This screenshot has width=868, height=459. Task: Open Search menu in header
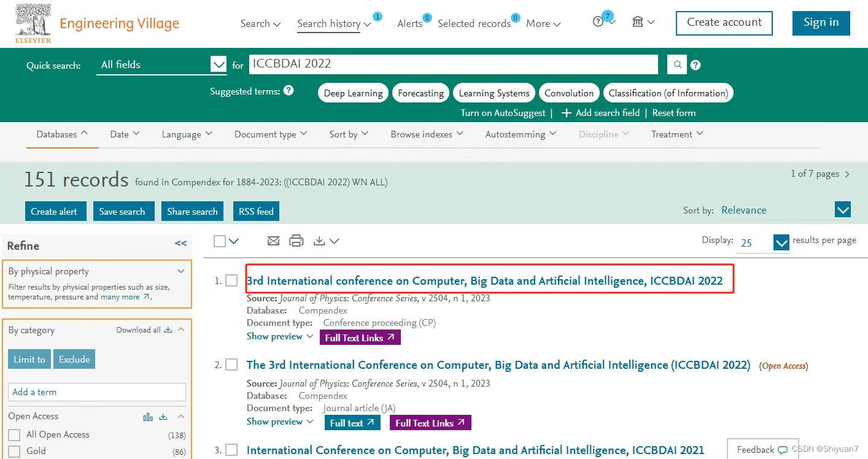coord(260,23)
